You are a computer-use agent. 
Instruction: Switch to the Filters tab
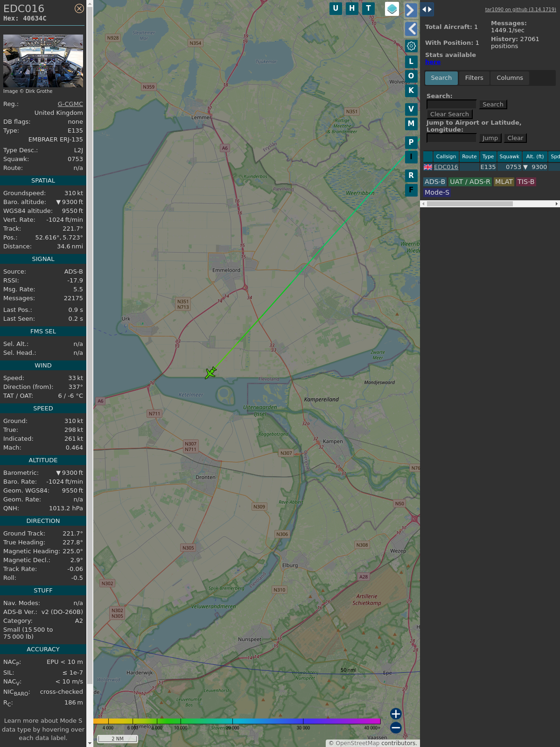474,78
